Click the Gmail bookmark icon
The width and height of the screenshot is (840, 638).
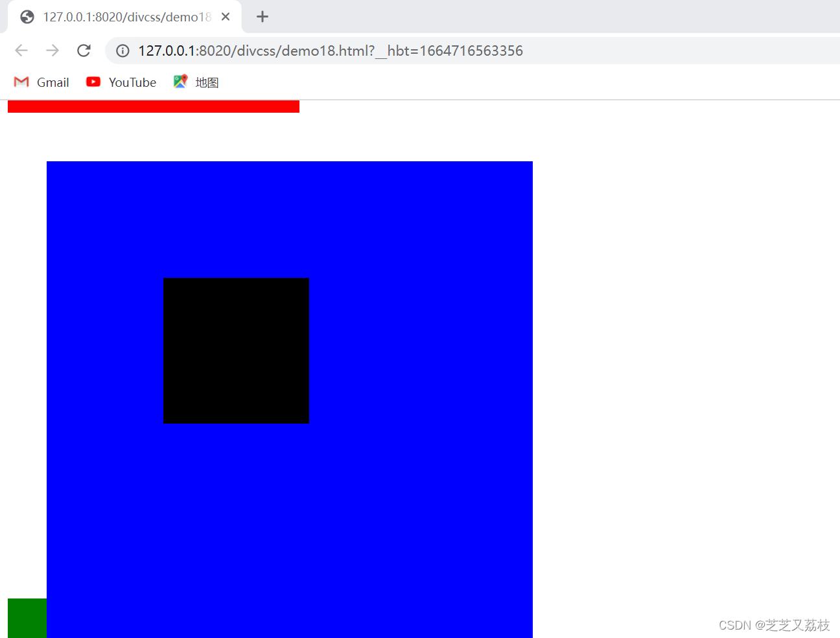pyautogui.click(x=21, y=82)
